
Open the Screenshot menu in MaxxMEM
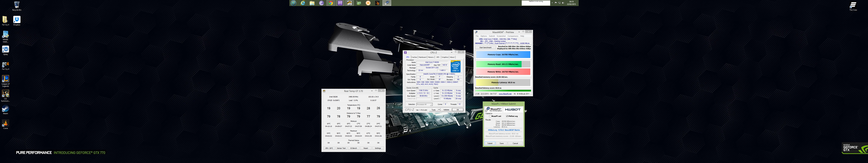point(501,36)
